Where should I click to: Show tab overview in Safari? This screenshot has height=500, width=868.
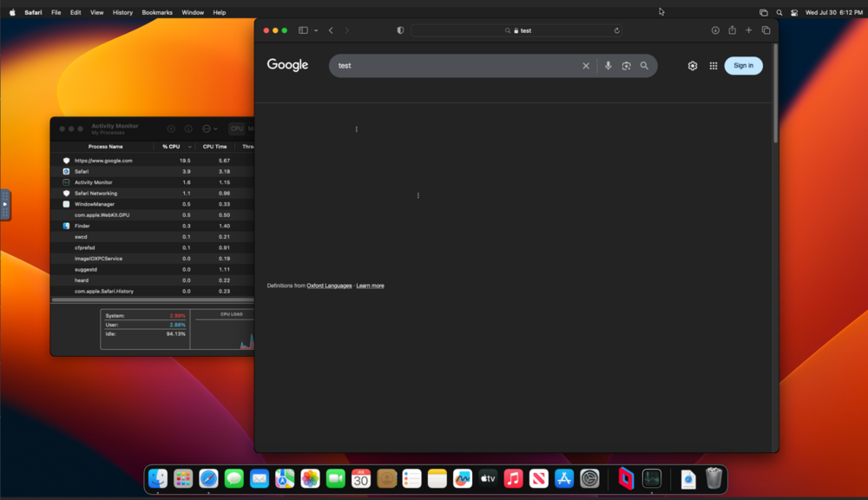(x=766, y=30)
